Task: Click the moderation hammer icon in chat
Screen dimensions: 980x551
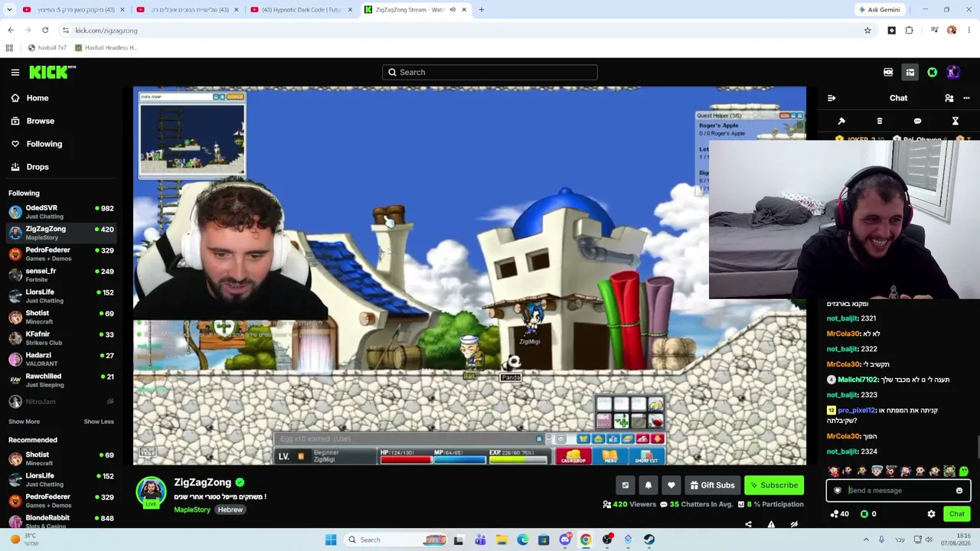Action: pyautogui.click(x=841, y=121)
